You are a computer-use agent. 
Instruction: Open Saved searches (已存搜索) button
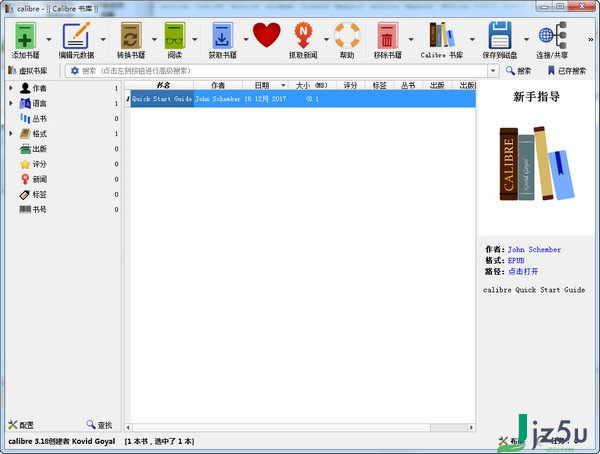(x=567, y=71)
